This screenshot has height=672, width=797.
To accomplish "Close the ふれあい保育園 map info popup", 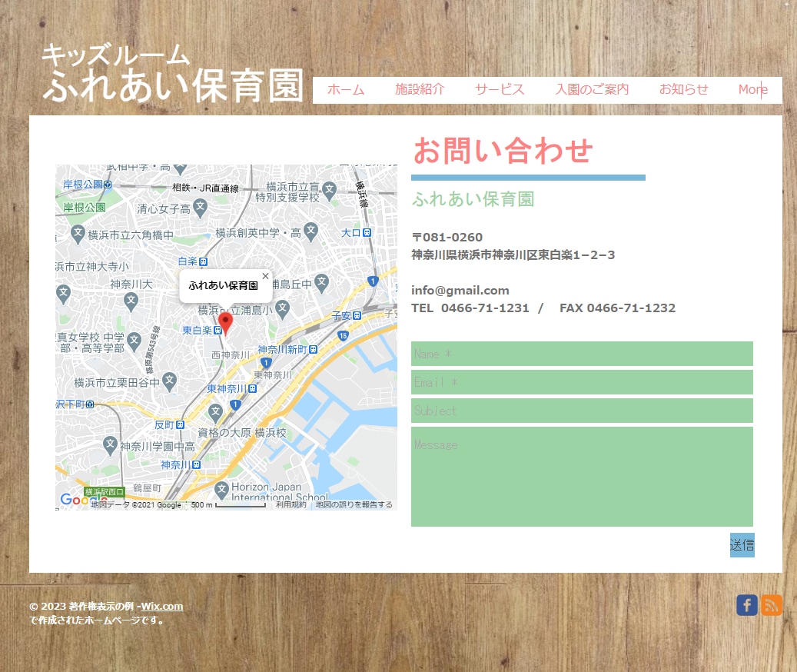I will (x=265, y=276).
